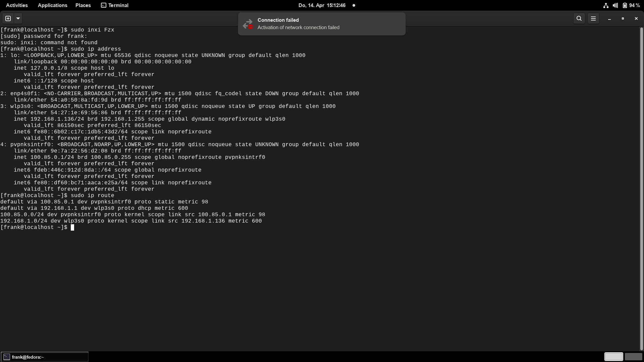
Task: Select the frank@fedora taskbar window button
Action: coord(44,357)
